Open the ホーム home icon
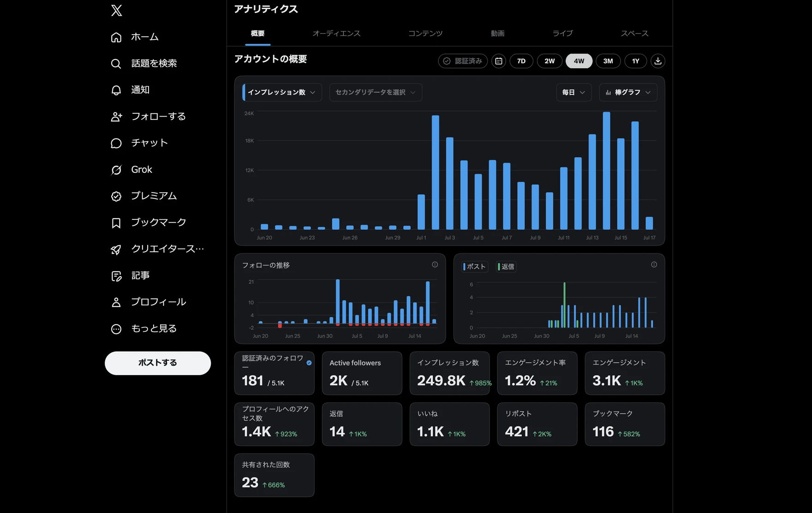This screenshot has width=812, height=513. coord(116,37)
